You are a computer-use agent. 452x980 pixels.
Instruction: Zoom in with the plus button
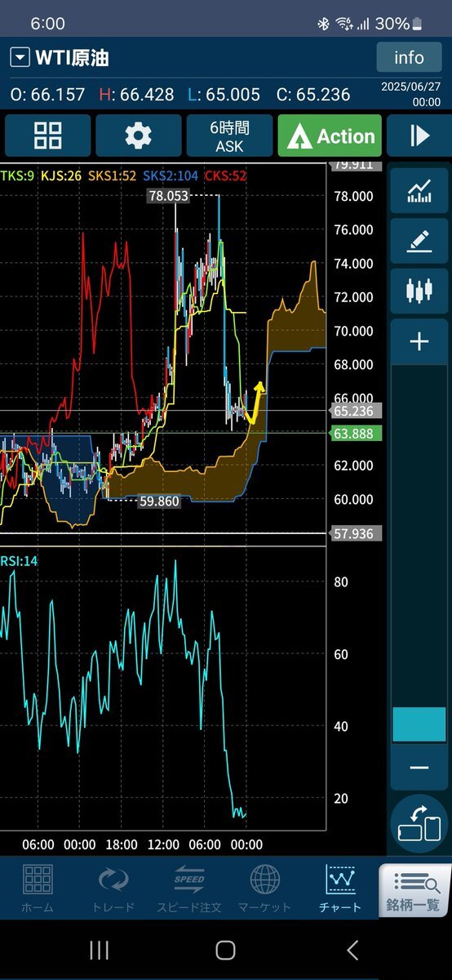pyautogui.click(x=419, y=341)
